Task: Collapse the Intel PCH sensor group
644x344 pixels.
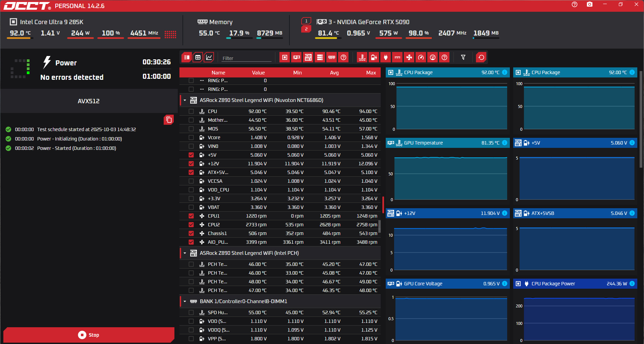Action: pos(185,253)
